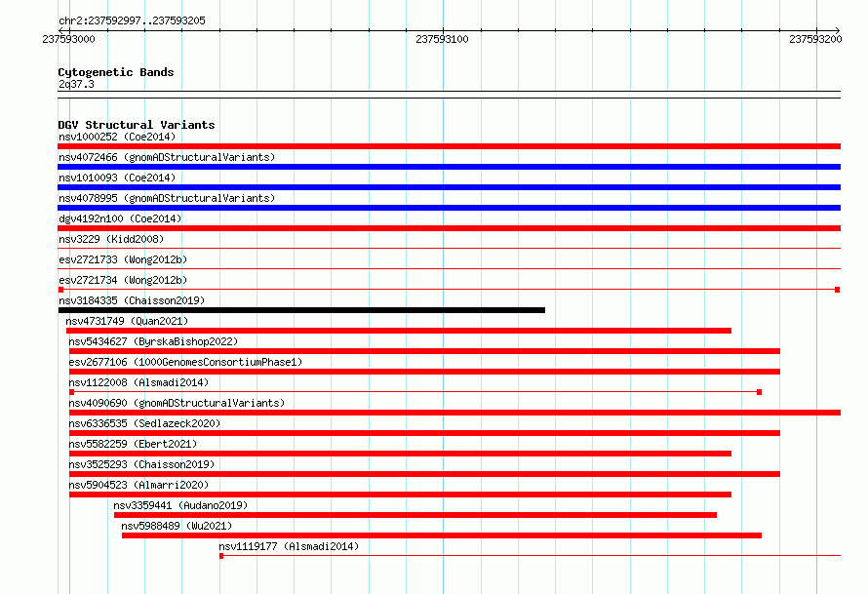Select the red bar under nsv4090690

click(x=454, y=413)
